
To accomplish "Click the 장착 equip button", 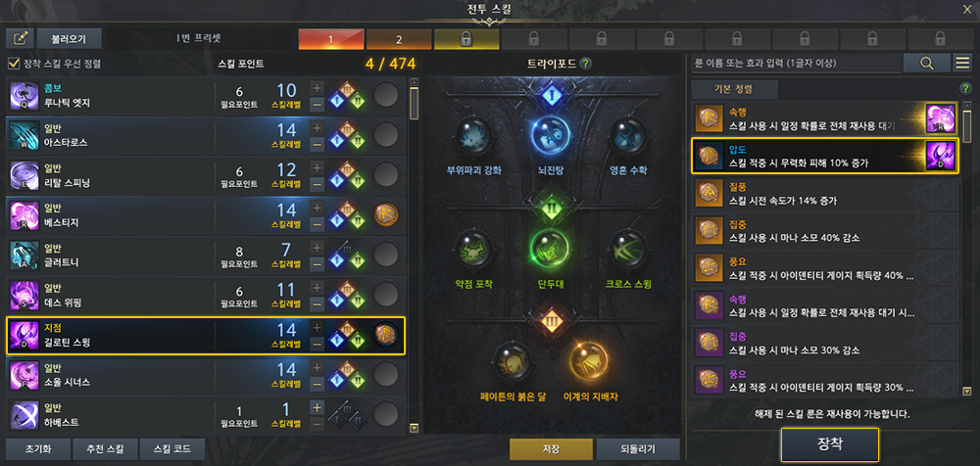I will [x=830, y=444].
